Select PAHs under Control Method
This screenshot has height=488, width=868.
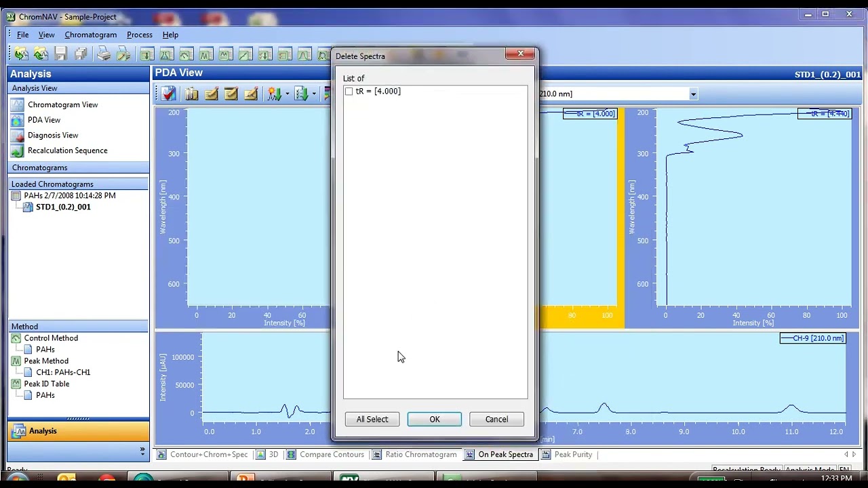45,350
